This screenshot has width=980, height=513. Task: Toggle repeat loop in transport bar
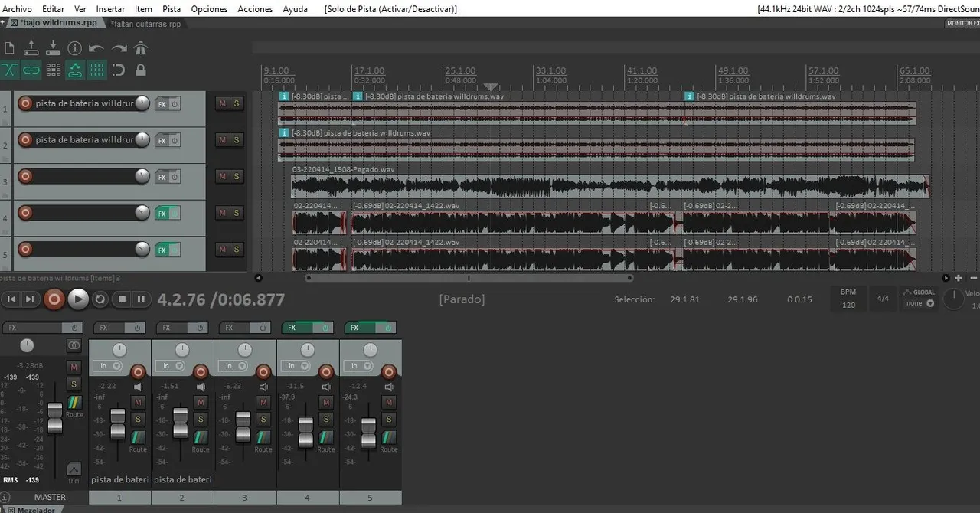click(100, 299)
